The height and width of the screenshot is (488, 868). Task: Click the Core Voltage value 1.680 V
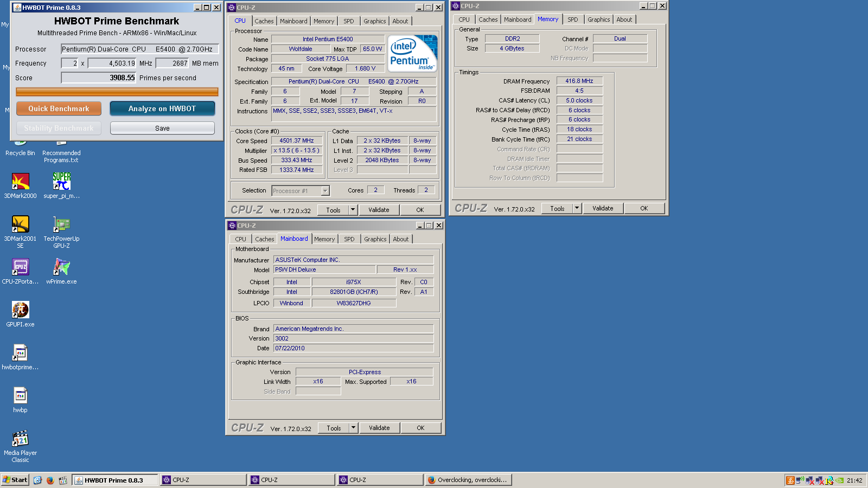365,68
